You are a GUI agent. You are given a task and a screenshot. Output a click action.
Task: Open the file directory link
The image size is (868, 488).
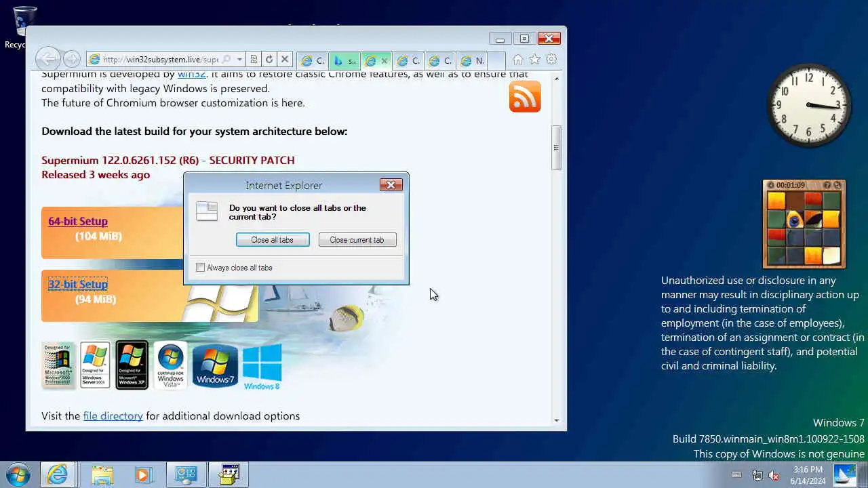click(113, 415)
